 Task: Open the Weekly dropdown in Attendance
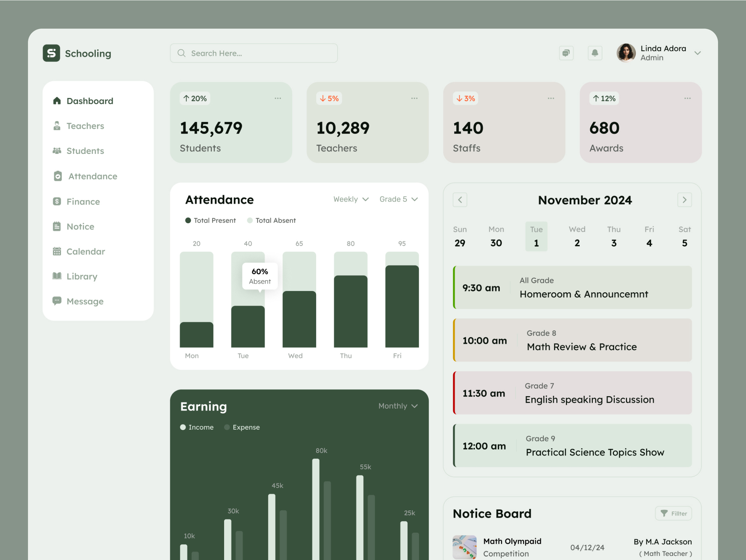tap(351, 199)
